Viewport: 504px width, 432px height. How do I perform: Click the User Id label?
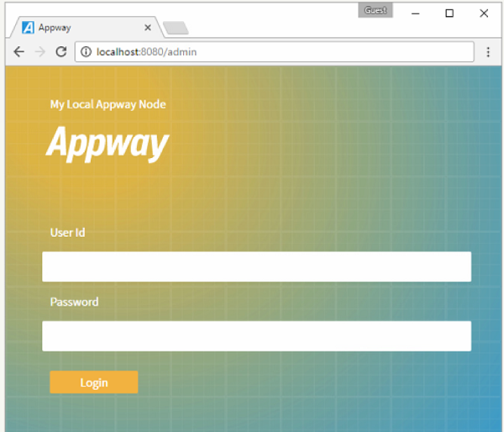(67, 232)
